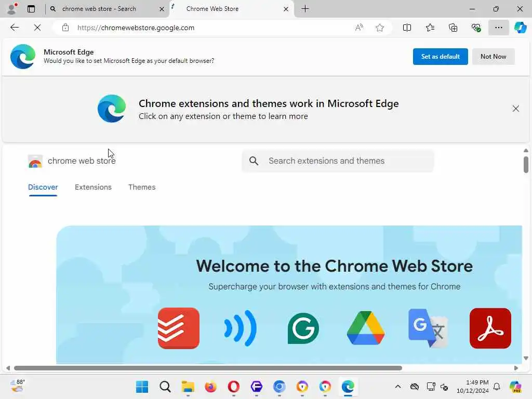Open the weather widget showing 88°
The width and height of the screenshot is (532, 399).
(18, 386)
